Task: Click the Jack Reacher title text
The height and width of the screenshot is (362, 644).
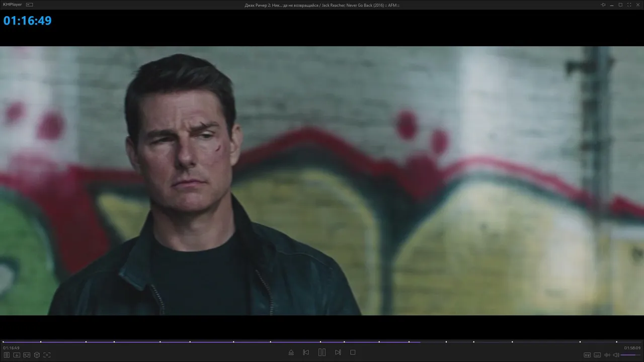Action: [x=321, y=5]
